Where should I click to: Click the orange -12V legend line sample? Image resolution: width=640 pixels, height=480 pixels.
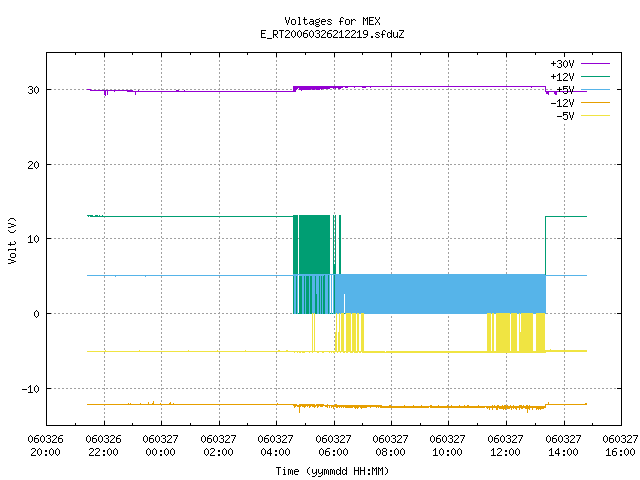(595, 102)
